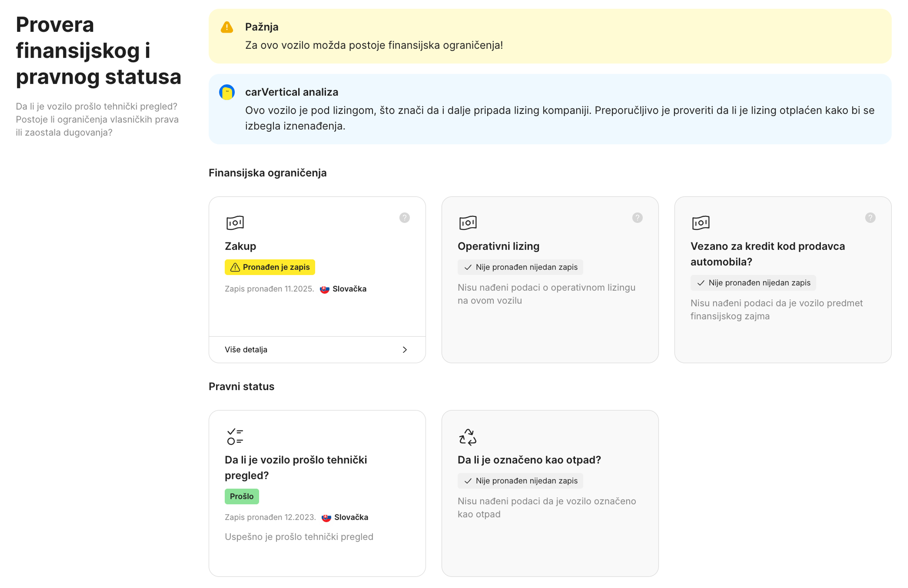Click the help icon on Zakup card

click(404, 218)
